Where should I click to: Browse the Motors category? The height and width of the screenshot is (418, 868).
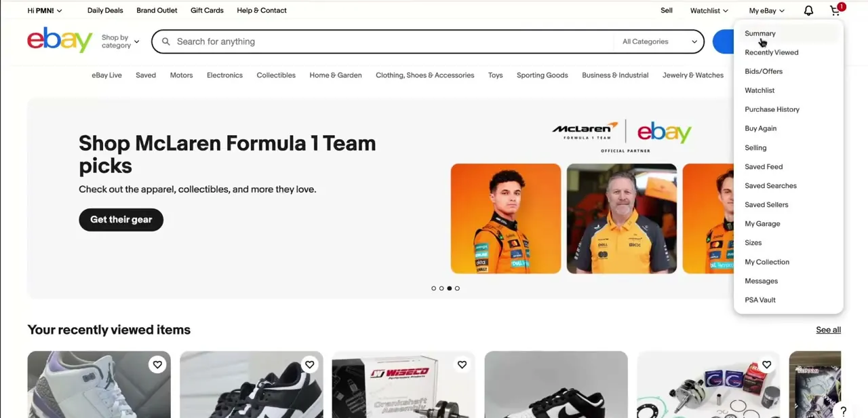(x=181, y=75)
